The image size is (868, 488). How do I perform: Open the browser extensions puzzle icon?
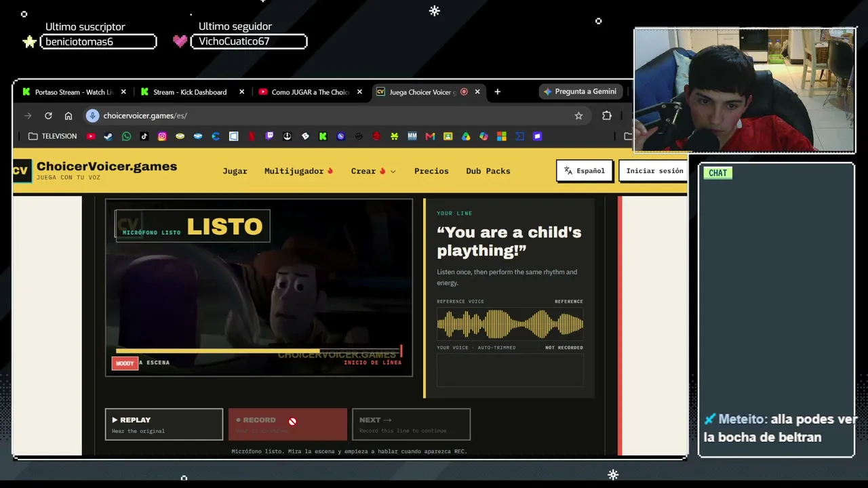[607, 116]
